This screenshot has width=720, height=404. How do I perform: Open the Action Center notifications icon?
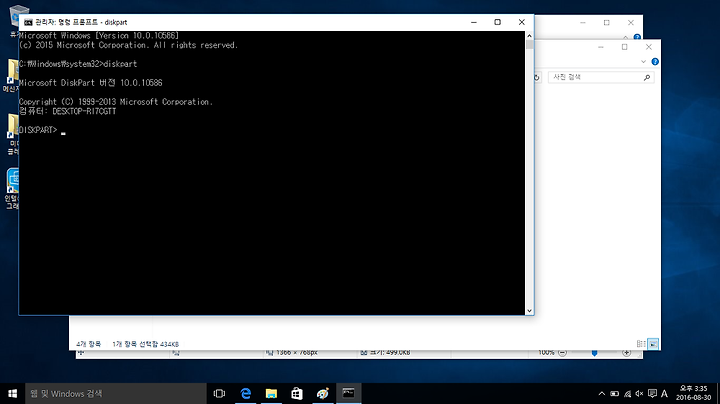pos(652,393)
